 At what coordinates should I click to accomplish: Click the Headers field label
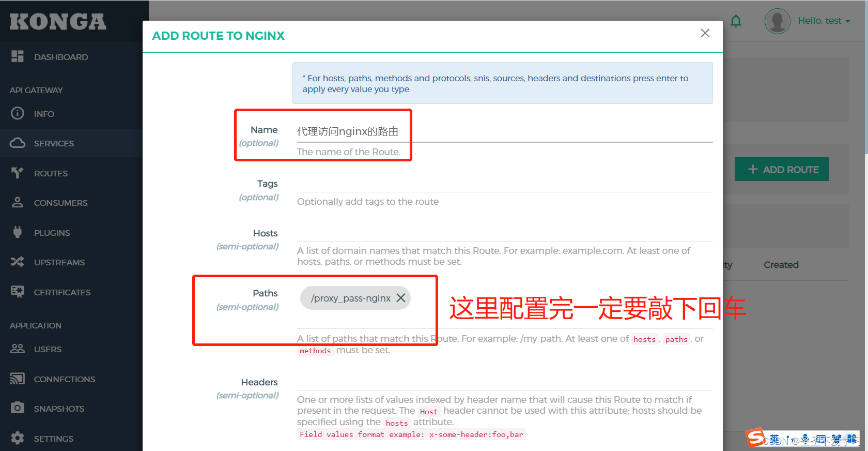[x=259, y=382]
